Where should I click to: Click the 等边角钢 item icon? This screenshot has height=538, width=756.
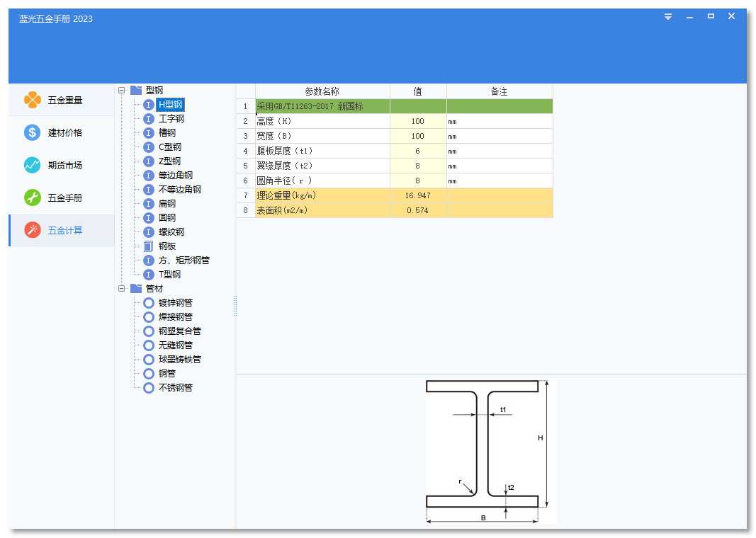[x=149, y=176]
